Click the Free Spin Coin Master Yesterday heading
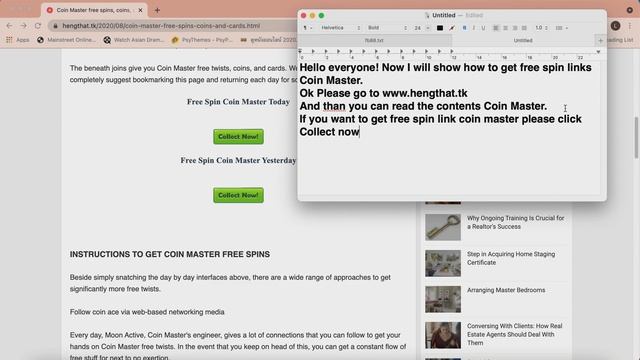640x360 pixels. (x=238, y=160)
